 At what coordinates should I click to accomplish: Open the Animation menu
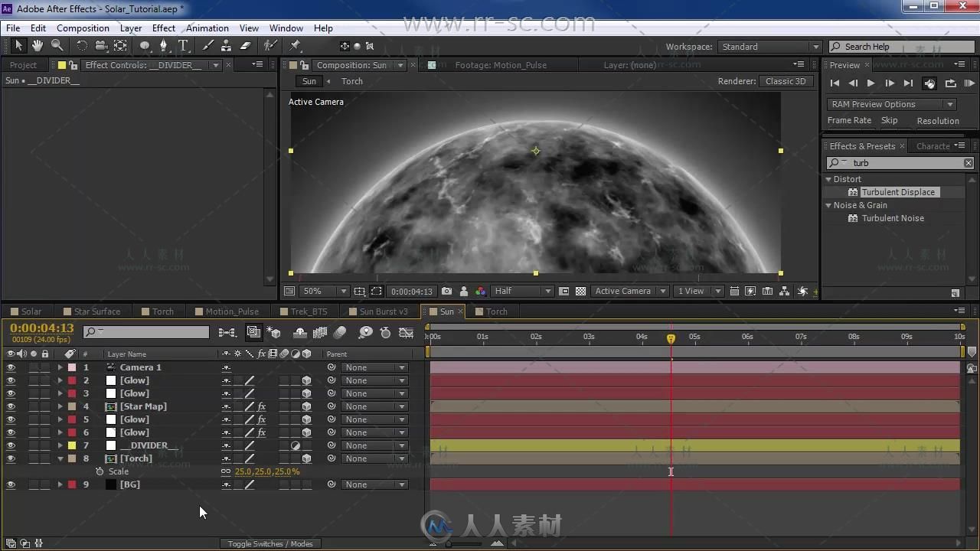(x=207, y=28)
